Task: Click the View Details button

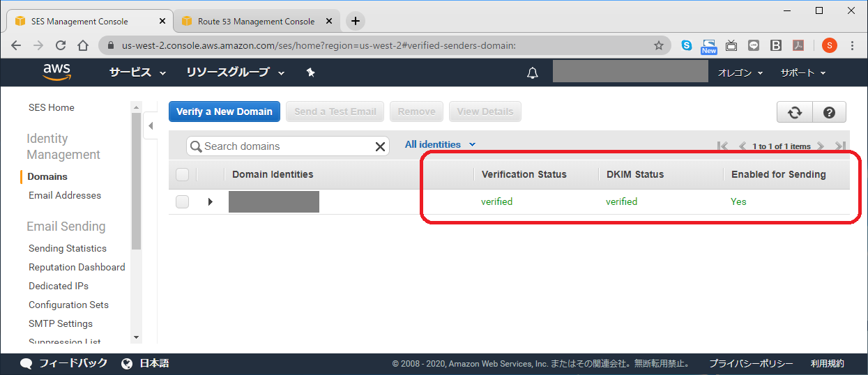Action: 485,112
